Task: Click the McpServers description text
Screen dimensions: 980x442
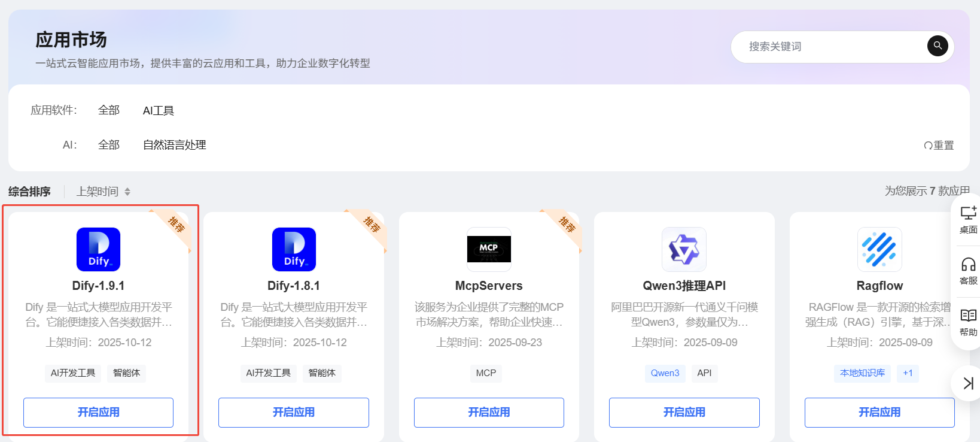Action: pos(489,314)
